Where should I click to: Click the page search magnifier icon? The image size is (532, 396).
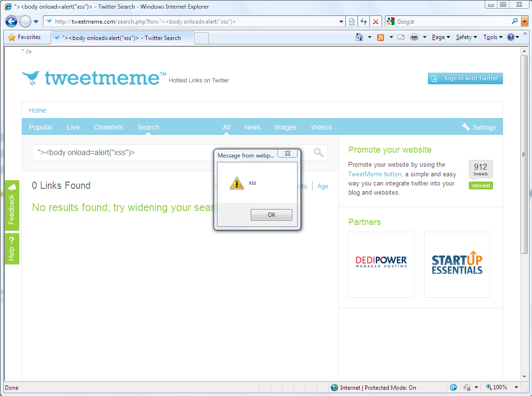click(319, 152)
